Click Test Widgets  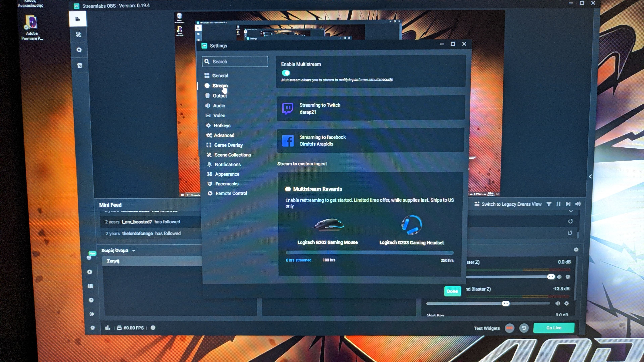pyautogui.click(x=487, y=328)
